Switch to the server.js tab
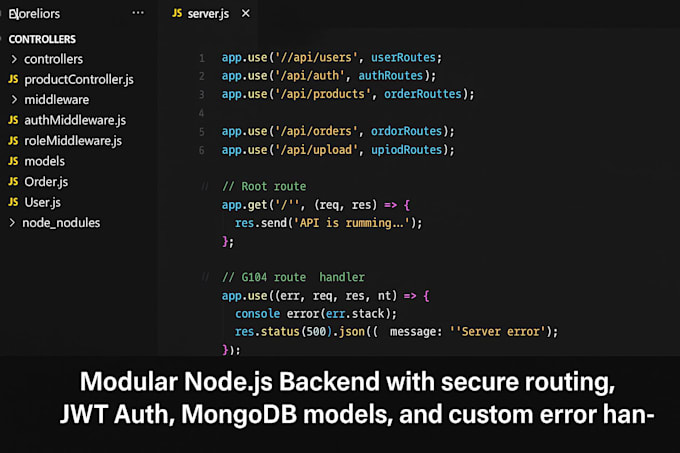Viewport: 680px width, 453px height. point(208,13)
